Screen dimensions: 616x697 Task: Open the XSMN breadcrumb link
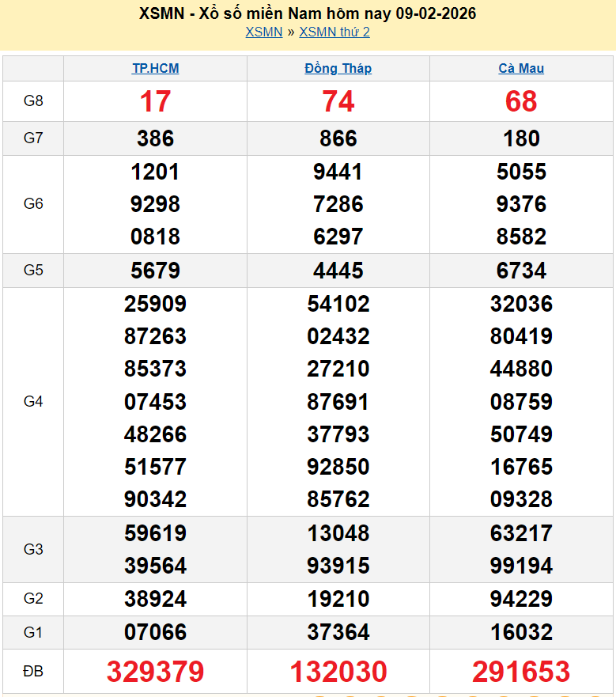tap(263, 32)
